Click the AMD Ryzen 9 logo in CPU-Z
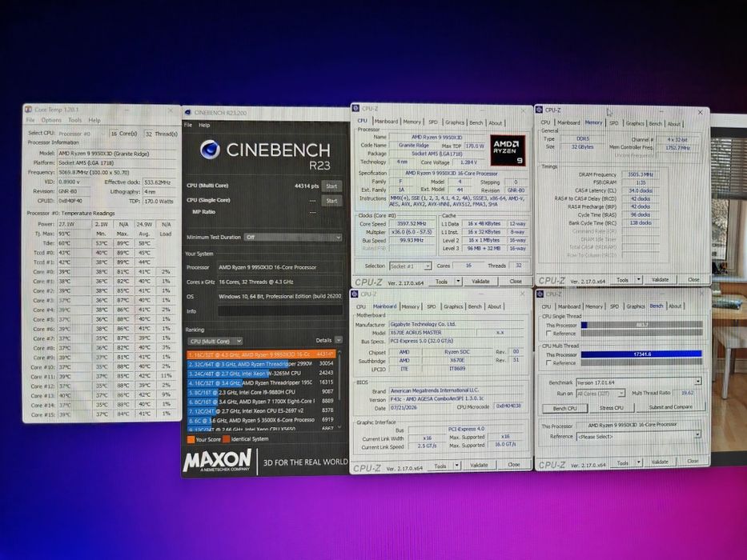Viewport: 747px width, 560px height. pyautogui.click(x=508, y=150)
